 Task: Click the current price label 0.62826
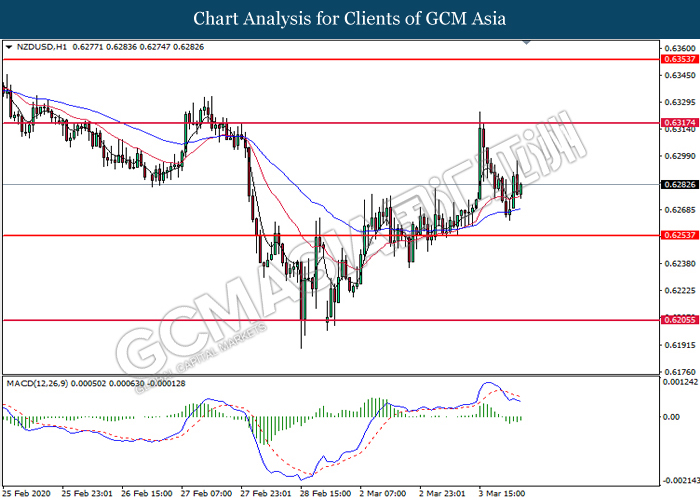[x=679, y=184]
